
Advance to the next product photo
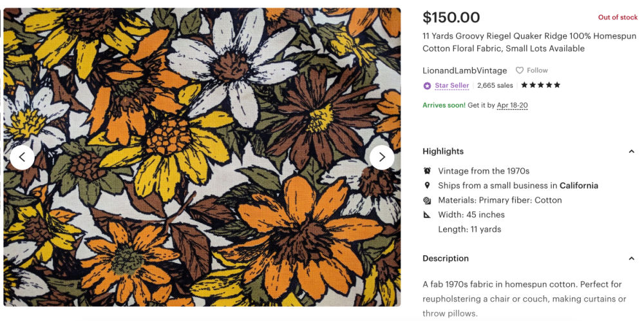click(x=382, y=157)
